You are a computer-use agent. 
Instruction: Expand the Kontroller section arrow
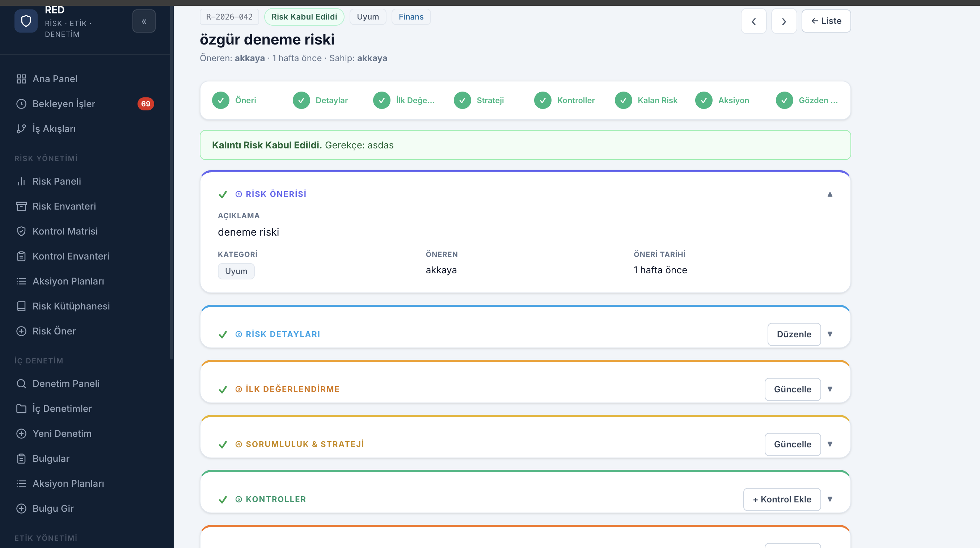(x=830, y=499)
